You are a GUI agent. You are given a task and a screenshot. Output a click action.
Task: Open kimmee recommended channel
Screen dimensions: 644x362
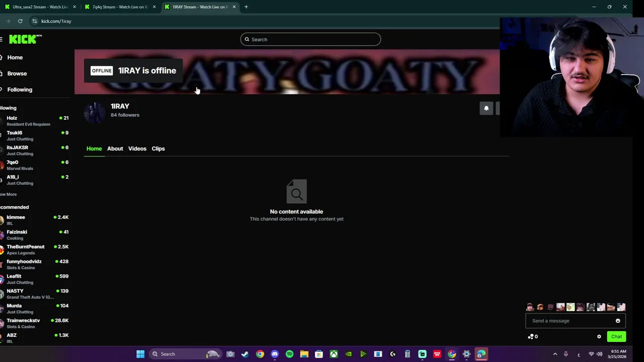(35, 220)
